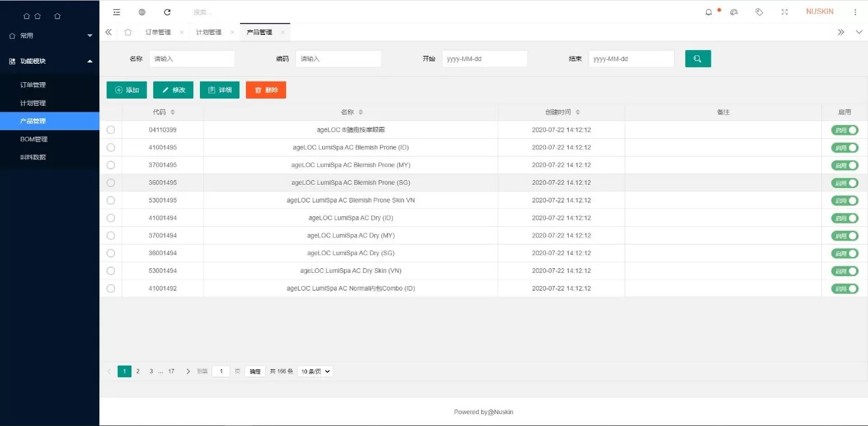
Task: Enter fullscreen with the expand icon
Action: [x=784, y=12]
